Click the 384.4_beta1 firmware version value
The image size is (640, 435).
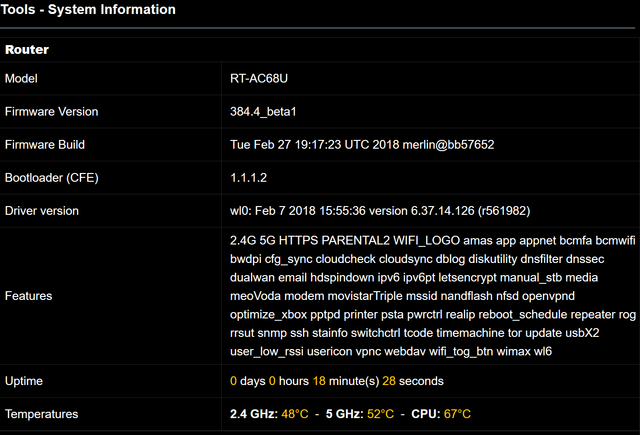coord(267,111)
